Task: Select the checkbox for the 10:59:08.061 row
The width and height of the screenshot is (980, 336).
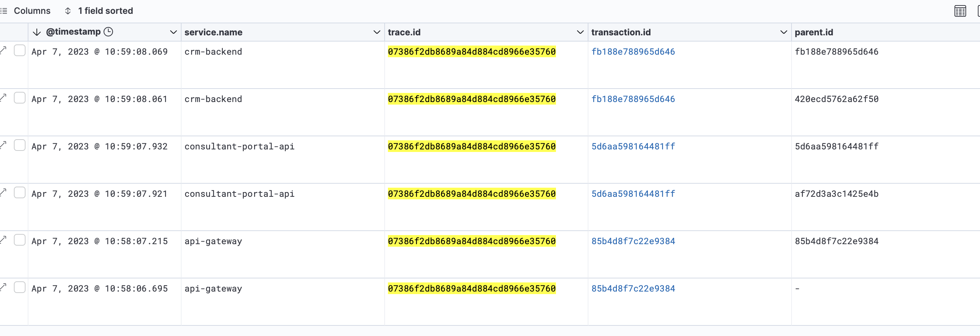Action: tap(19, 98)
